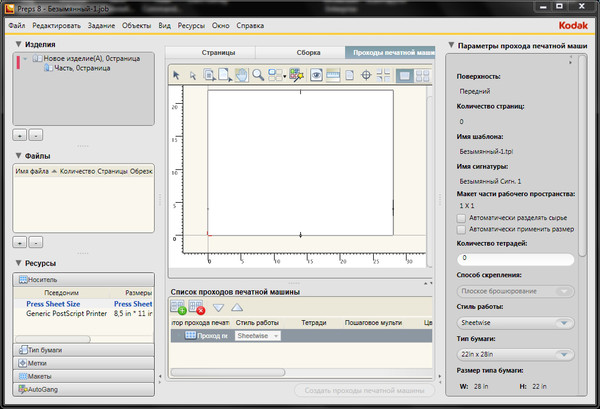Select the arrow selection tool

(x=177, y=74)
